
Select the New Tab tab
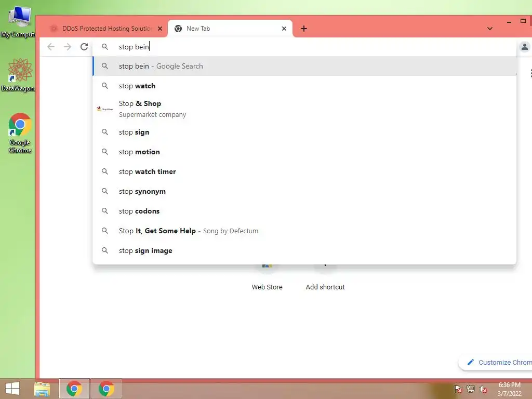[230, 29]
